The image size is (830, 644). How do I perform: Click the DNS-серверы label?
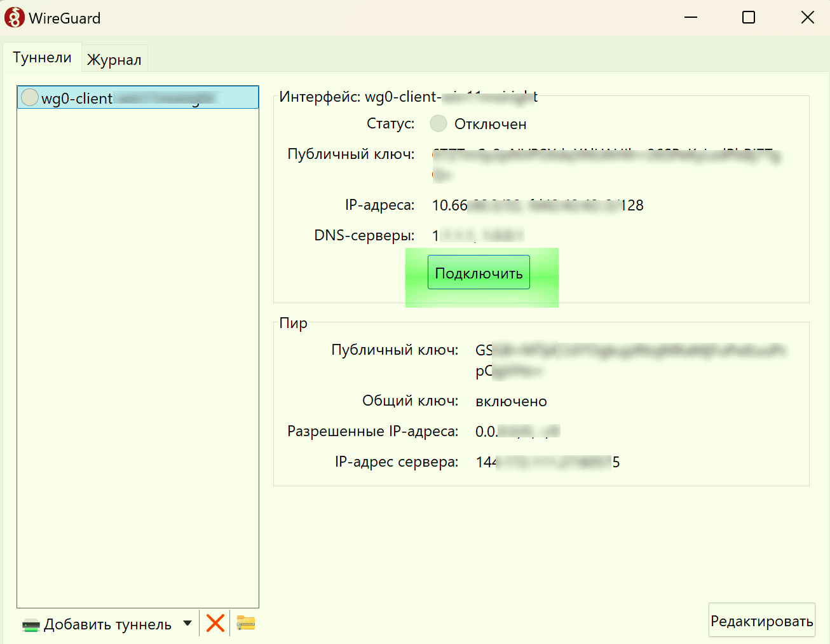(364, 235)
